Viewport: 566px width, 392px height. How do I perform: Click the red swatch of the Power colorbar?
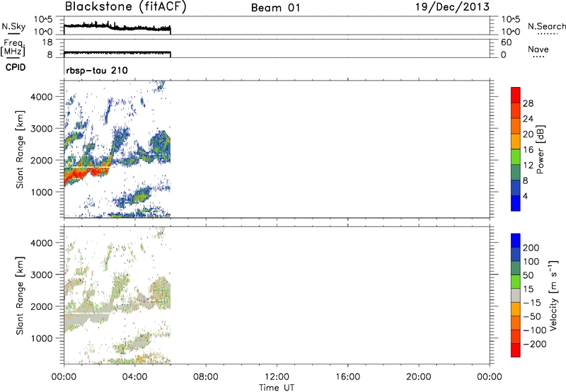click(x=516, y=96)
